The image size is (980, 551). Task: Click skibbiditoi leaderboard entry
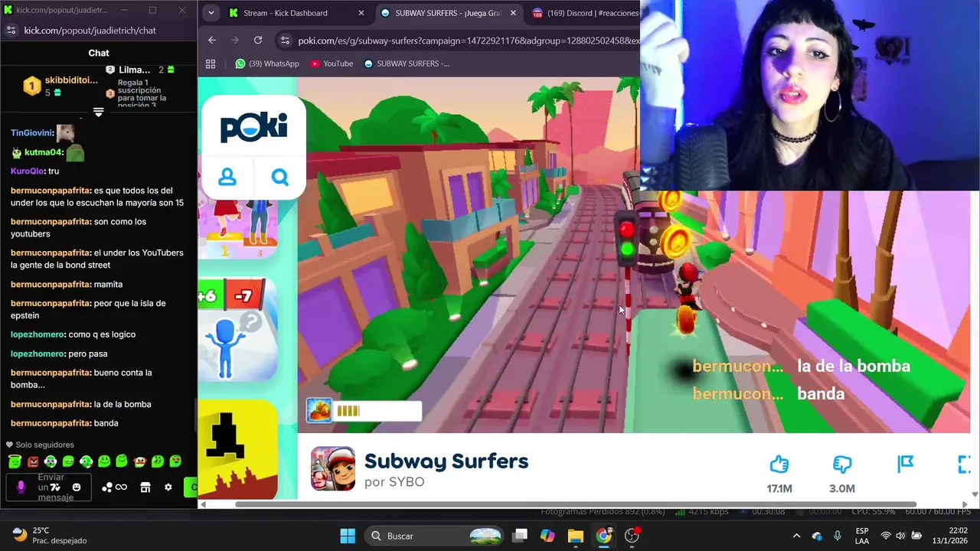tap(61, 86)
